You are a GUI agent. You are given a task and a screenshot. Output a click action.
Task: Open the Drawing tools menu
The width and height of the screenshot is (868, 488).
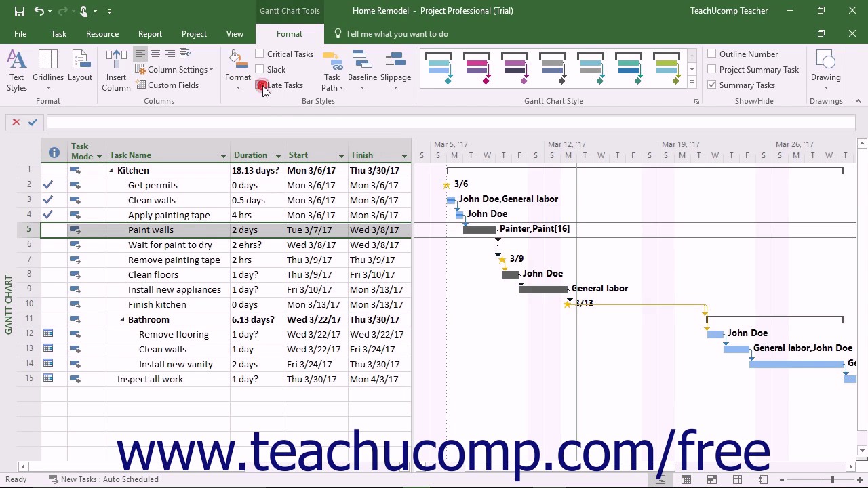coord(825,71)
